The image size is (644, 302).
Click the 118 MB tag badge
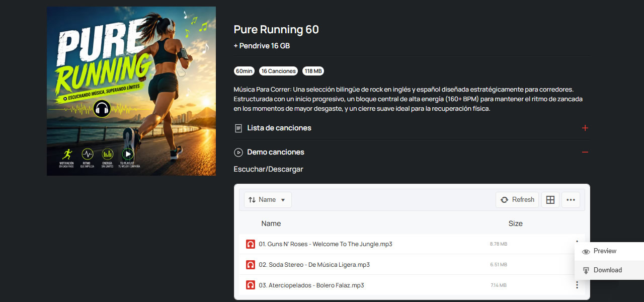[x=313, y=71]
